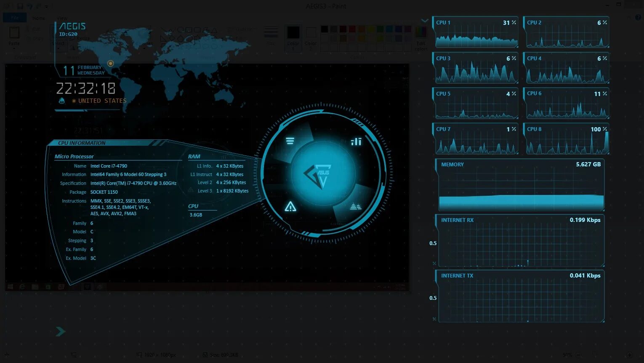Click the AEGIS logo title

coord(72,26)
